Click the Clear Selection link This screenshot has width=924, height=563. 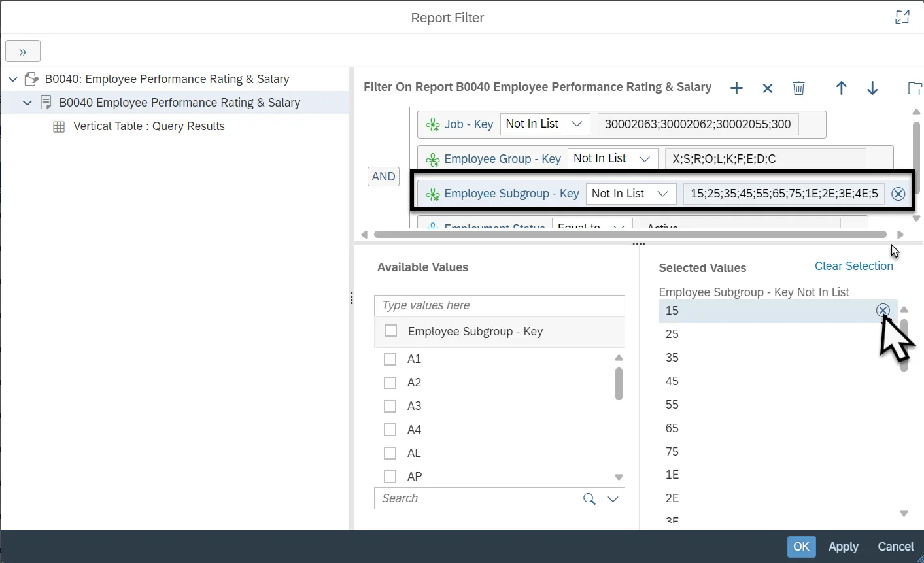pyautogui.click(x=853, y=266)
